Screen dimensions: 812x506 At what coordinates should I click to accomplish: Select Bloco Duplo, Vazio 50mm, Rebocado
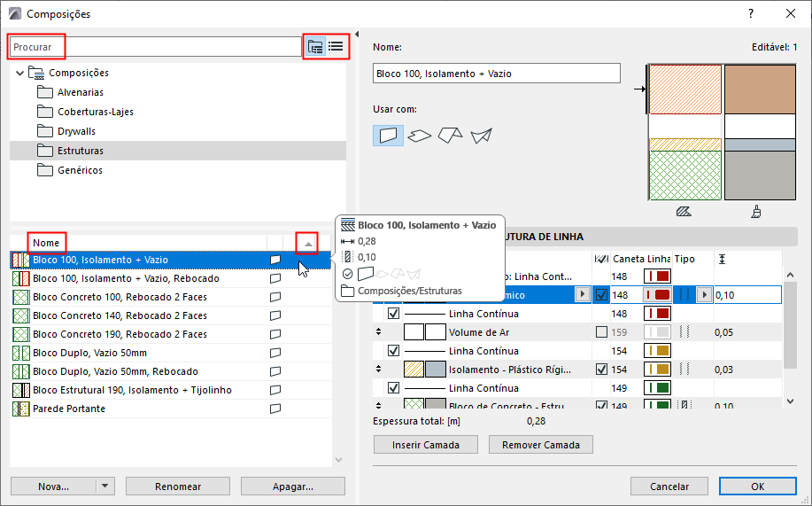(x=170, y=371)
